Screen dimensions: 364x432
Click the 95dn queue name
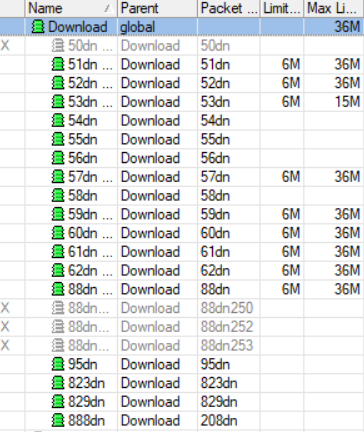(83, 364)
